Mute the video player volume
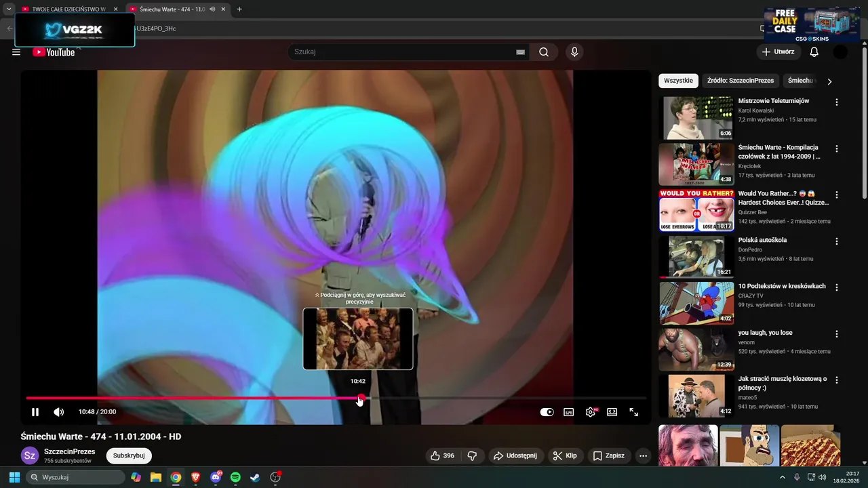Image resolution: width=868 pixels, height=488 pixels. click(59, 411)
